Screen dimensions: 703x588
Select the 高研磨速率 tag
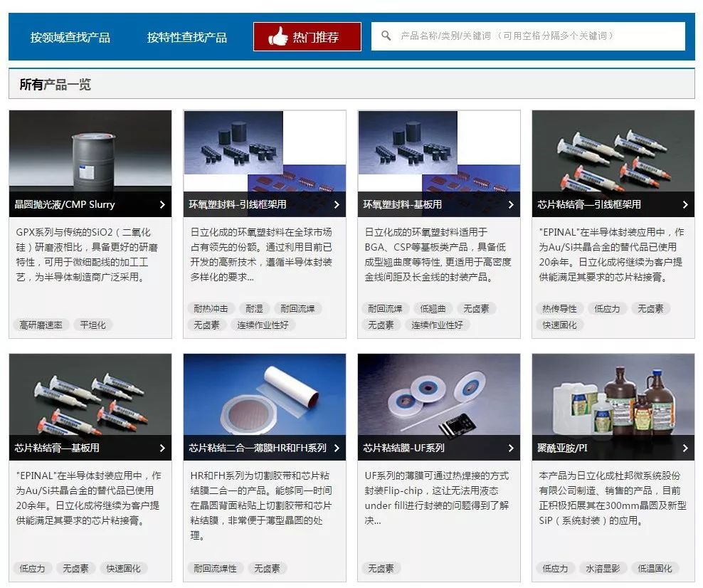pyautogui.click(x=41, y=325)
